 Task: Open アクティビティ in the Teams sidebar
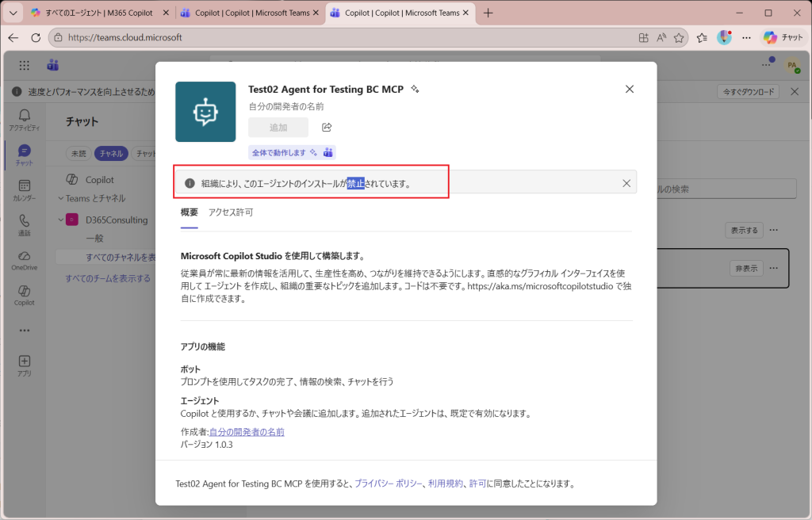coord(24,120)
